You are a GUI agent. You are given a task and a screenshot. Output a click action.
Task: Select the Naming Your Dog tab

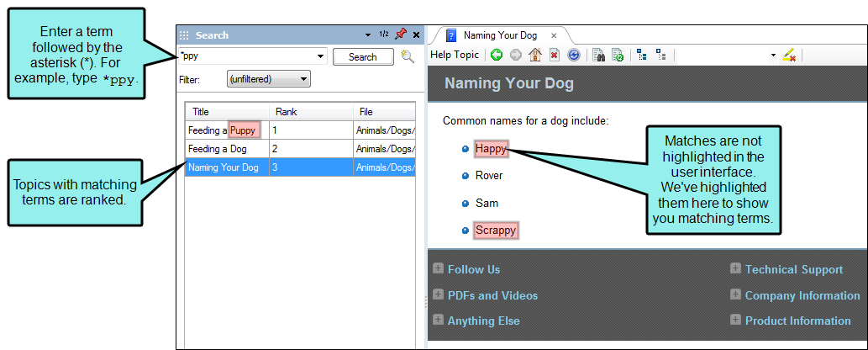(x=500, y=35)
